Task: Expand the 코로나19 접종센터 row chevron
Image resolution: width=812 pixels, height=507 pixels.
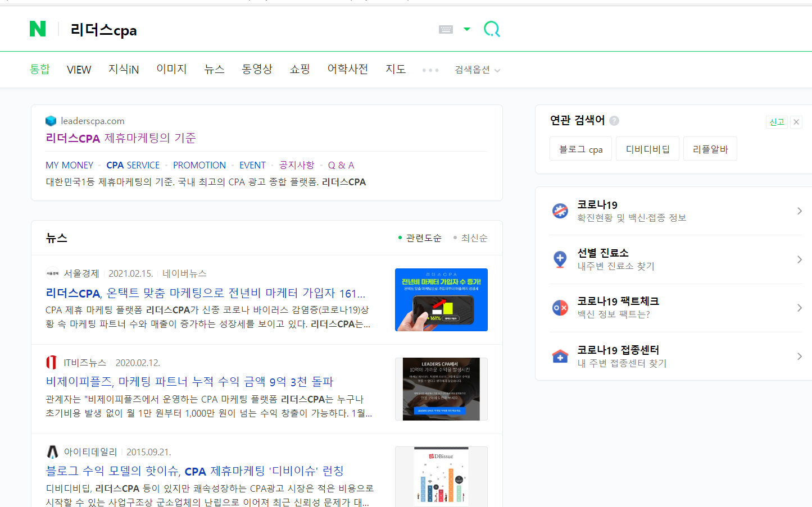Action: [799, 357]
